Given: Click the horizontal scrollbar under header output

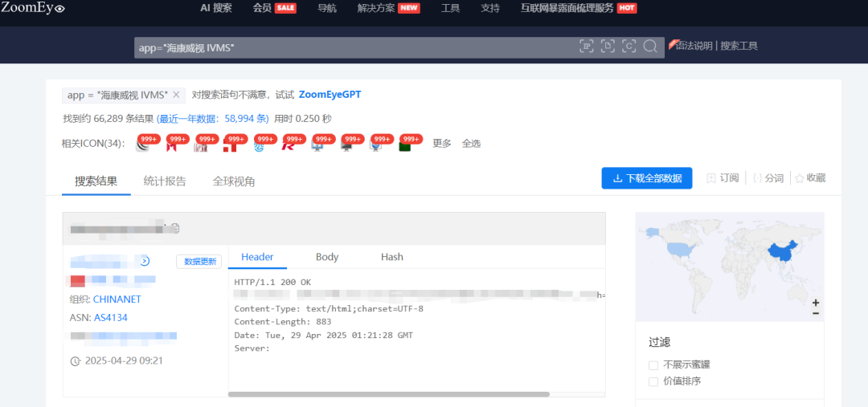Looking at the screenshot, I should pos(389,394).
